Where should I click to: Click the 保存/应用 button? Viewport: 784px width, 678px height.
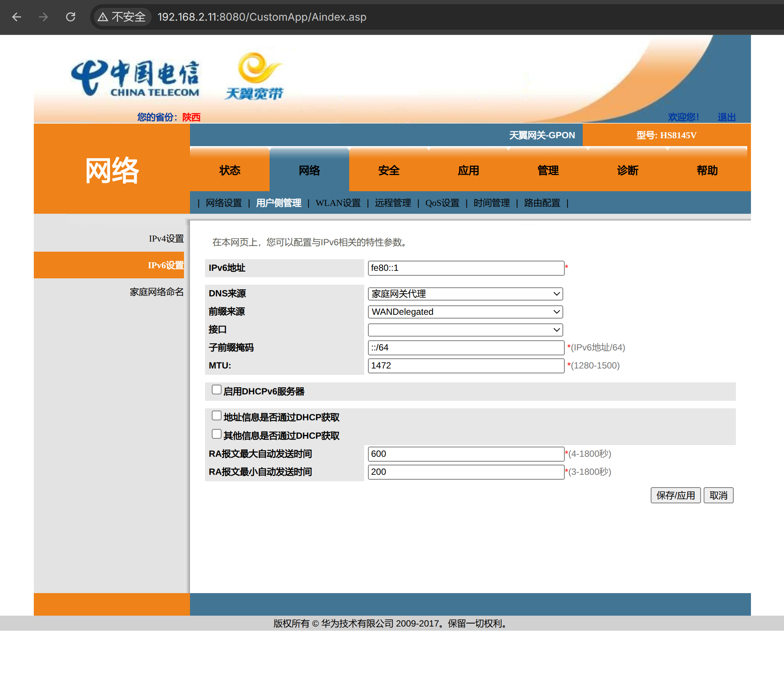675,495
